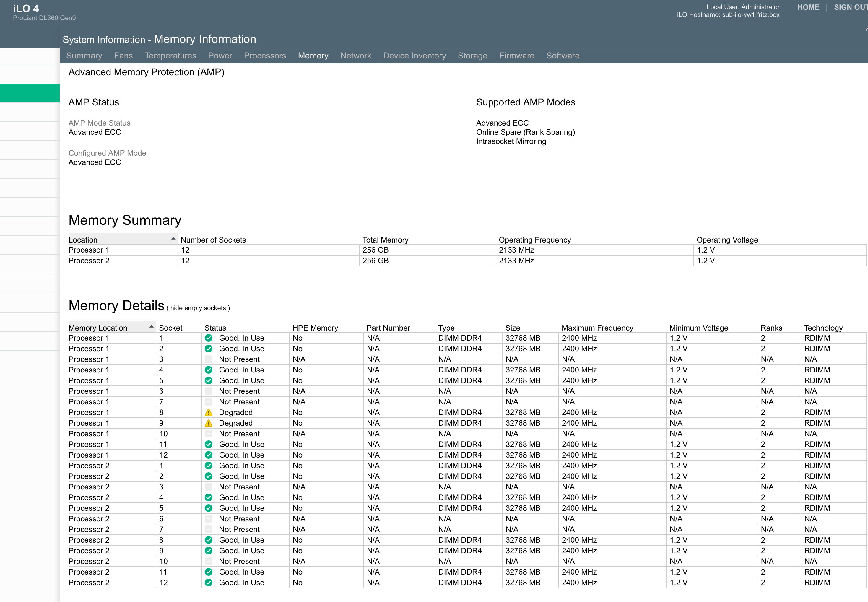Click green check icon for Processor 2 socket 2

(x=208, y=476)
